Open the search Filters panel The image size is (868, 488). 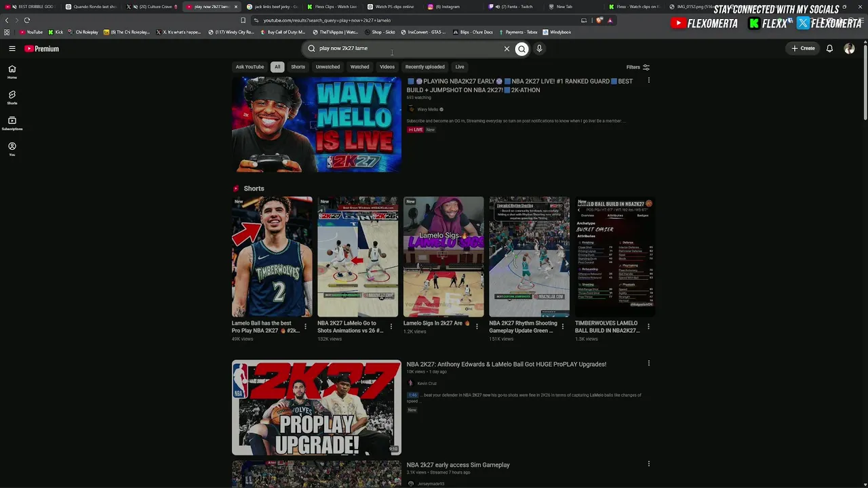click(638, 67)
